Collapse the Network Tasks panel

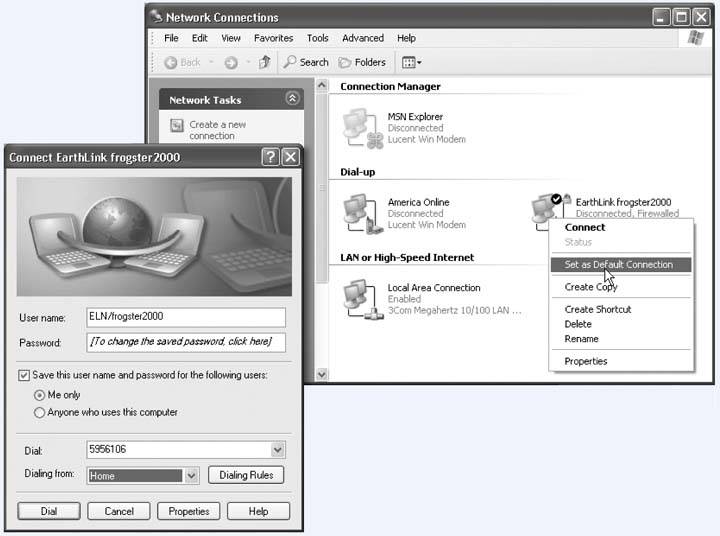click(292, 99)
